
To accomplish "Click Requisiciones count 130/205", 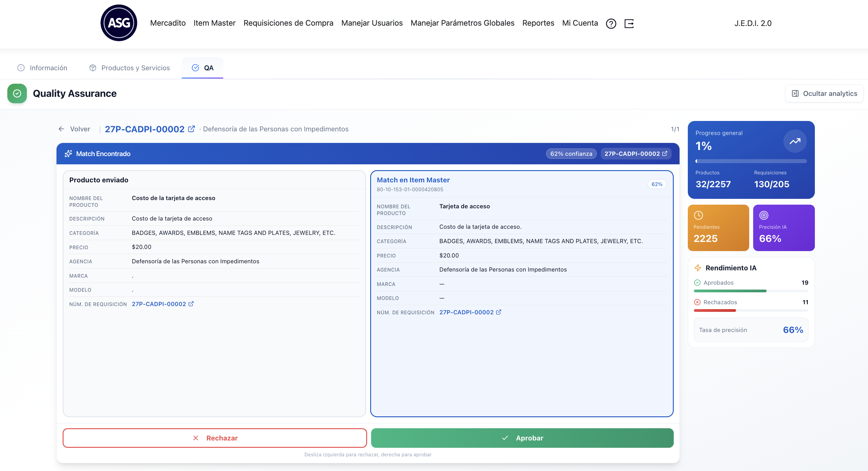I will click(x=771, y=184).
